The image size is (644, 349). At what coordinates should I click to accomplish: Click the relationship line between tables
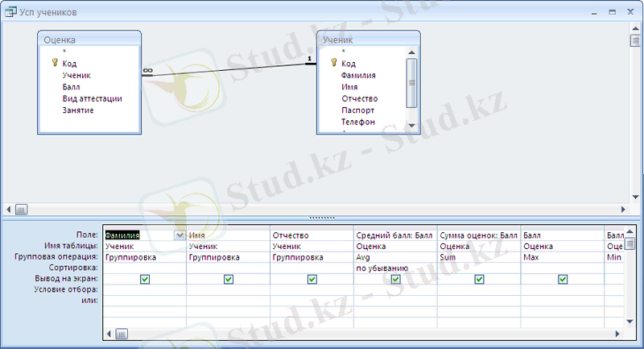(229, 70)
